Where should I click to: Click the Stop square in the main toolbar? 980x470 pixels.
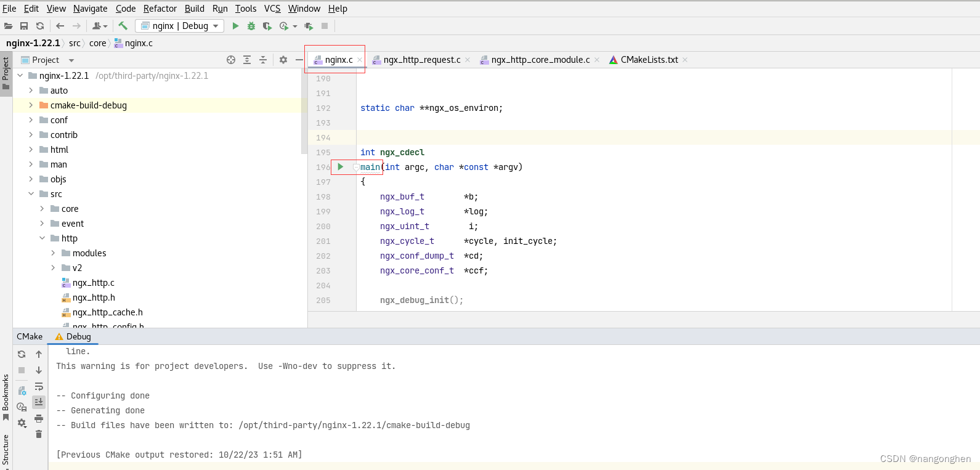click(x=325, y=26)
